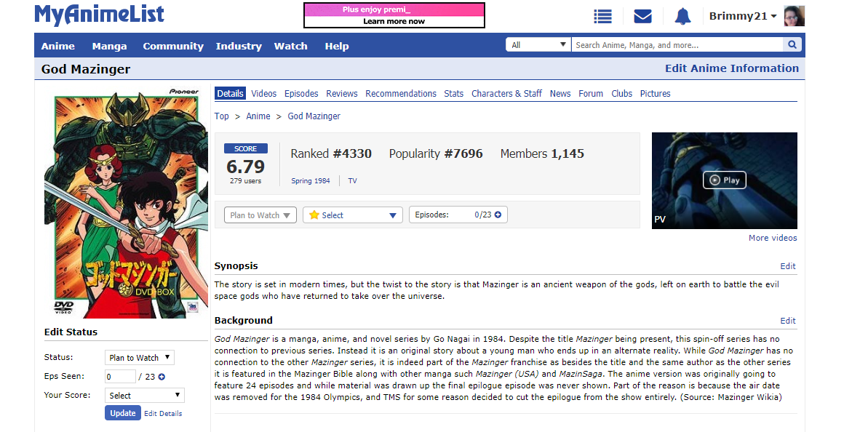Screen dimensions: 868x432
Task: Click the search magnifier button
Action: [x=792, y=45]
